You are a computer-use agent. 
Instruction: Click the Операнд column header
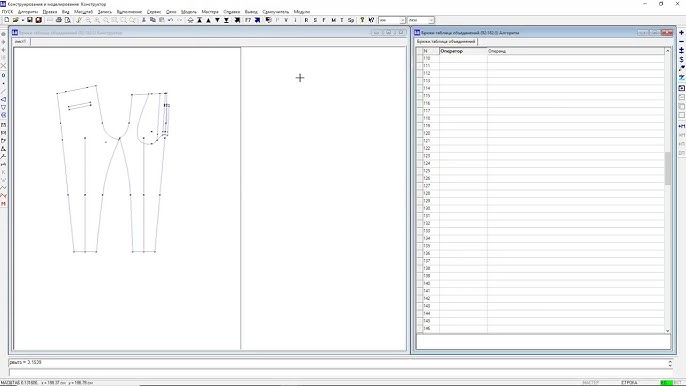(x=576, y=51)
